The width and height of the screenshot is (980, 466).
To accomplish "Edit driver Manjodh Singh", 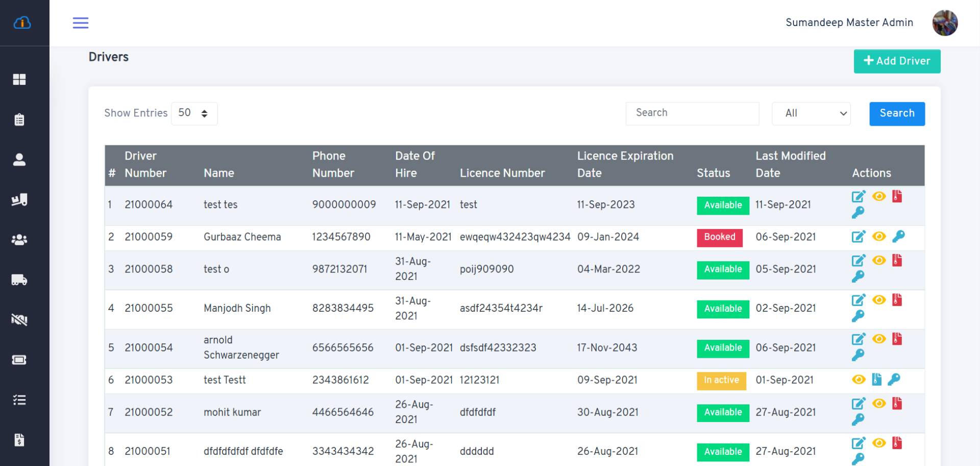I will pos(859,300).
